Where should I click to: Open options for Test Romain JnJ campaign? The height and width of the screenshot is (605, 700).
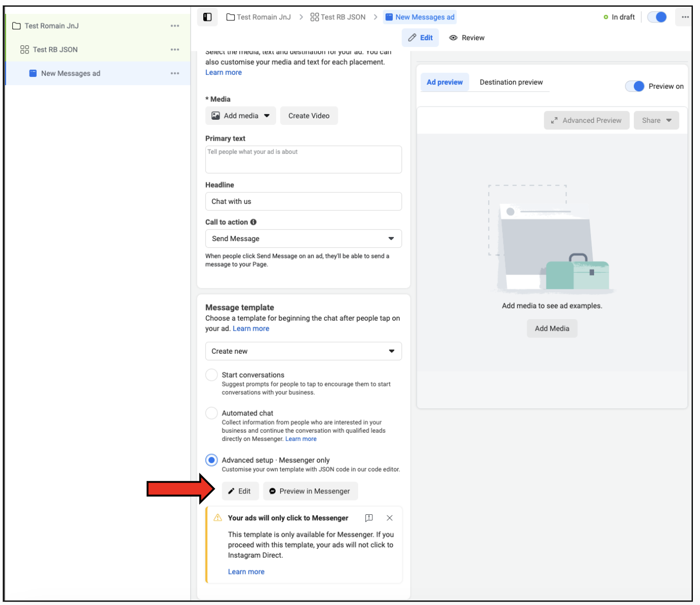pos(175,26)
